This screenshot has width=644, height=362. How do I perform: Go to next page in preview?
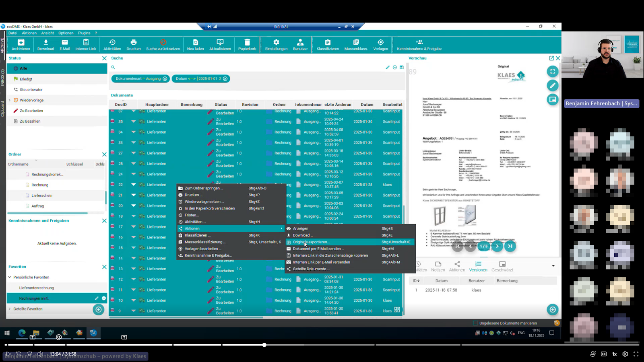pyautogui.click(x=497, y=246)
